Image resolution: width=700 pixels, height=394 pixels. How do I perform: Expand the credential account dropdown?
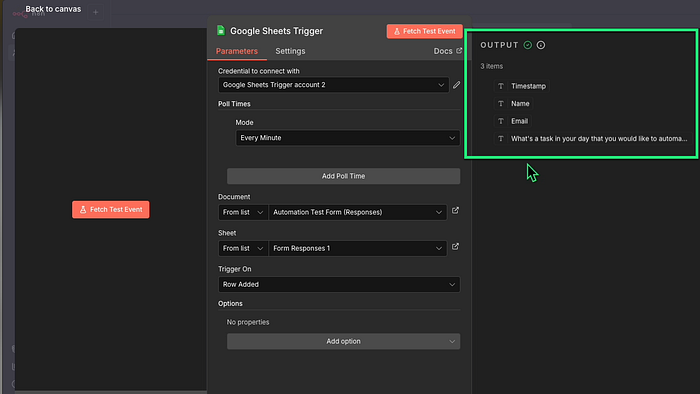[x=333, y=85]
